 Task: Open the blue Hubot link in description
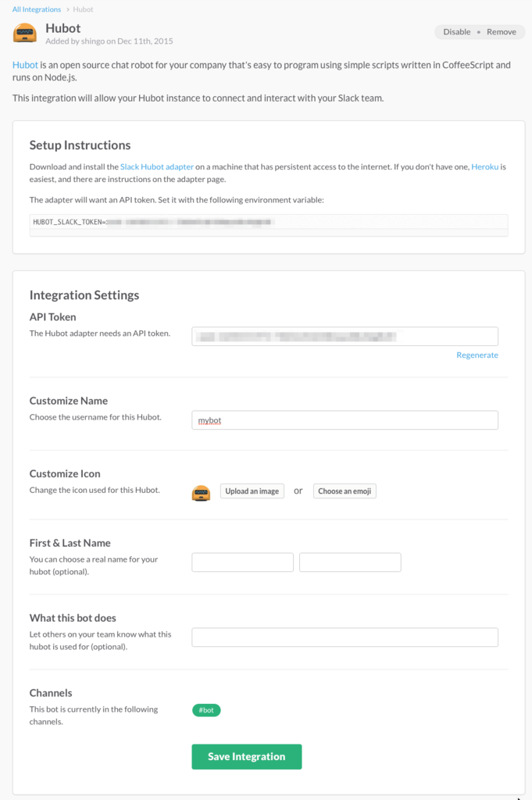25,65
